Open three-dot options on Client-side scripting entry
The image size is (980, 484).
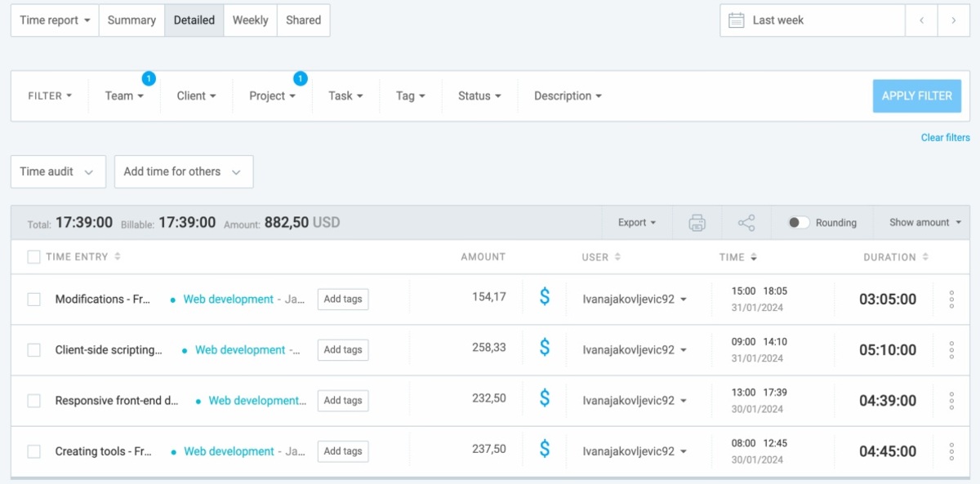[x=951, y=349]
